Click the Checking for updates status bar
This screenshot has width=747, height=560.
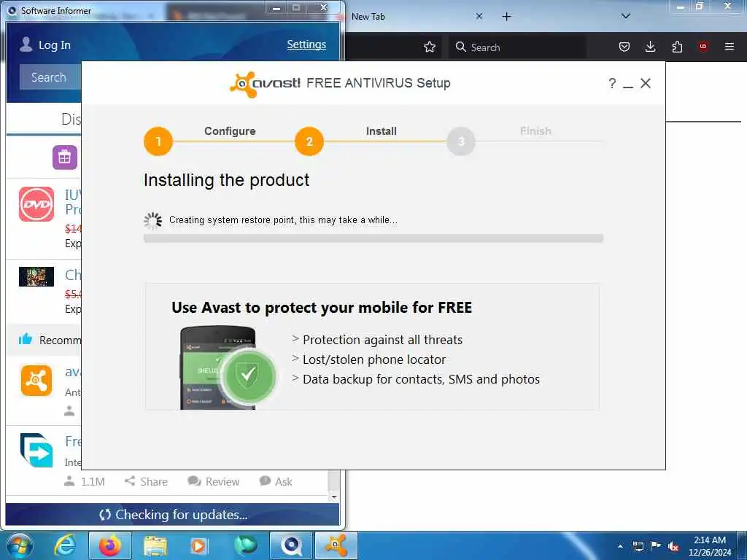click(172, 515)
